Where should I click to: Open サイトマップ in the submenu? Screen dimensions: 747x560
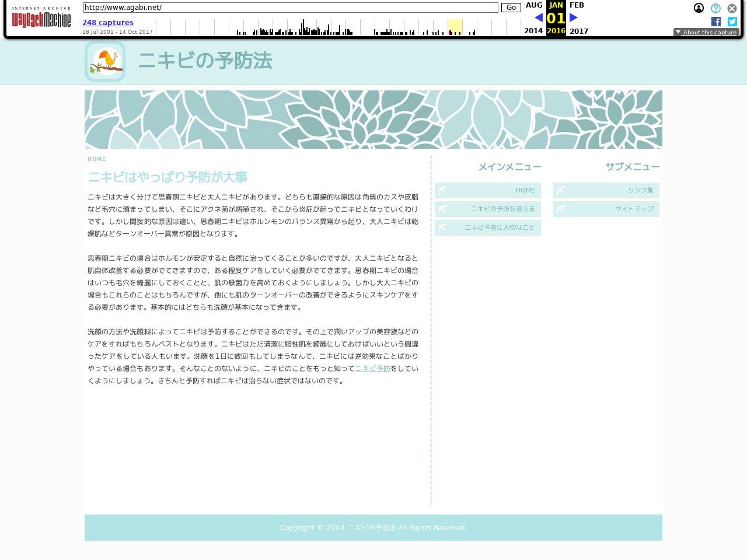[x=606, y=209]
